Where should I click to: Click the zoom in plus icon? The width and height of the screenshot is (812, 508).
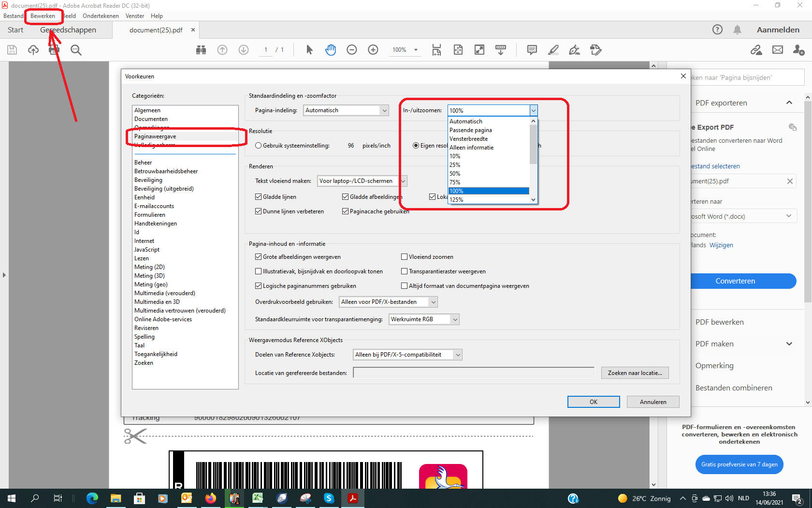[373, 50]
